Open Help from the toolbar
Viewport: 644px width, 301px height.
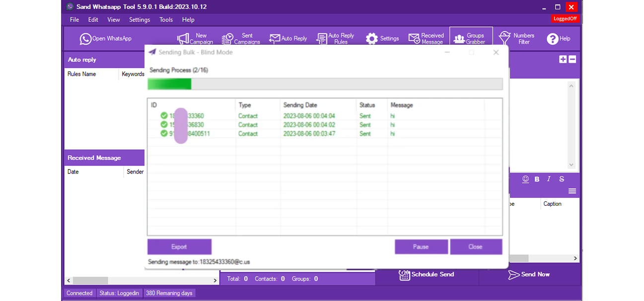pos(559,39)
